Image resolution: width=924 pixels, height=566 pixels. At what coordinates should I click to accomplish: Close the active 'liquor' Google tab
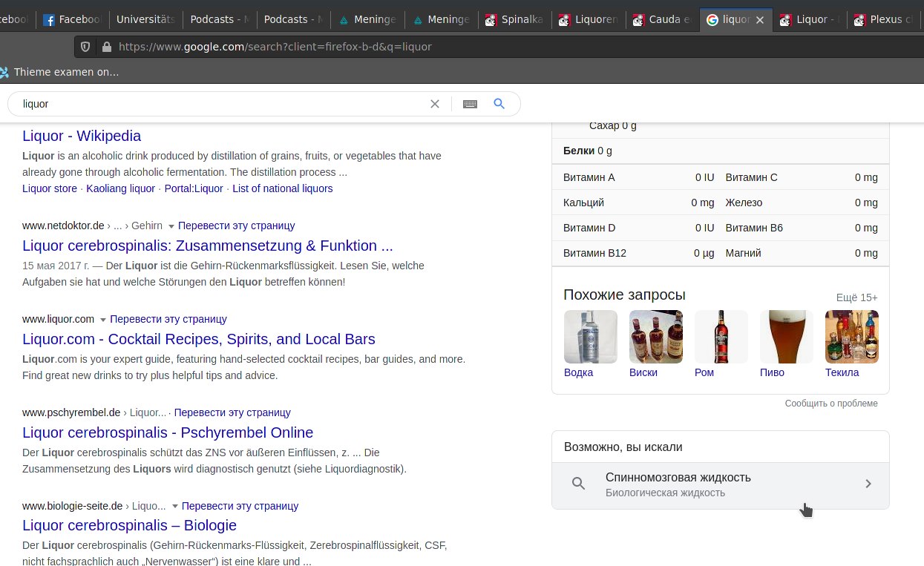point(759,20)
